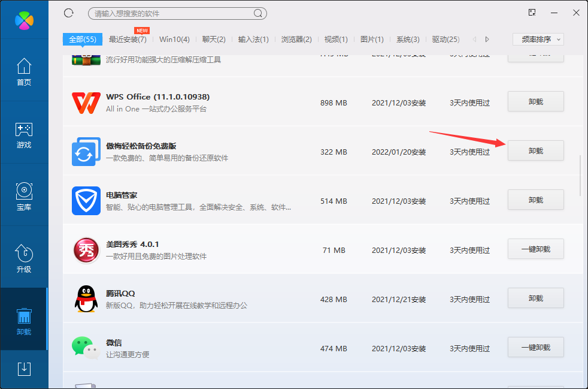The height and width of the screenshot is (389, 588).
Task: Focus the software search input field
Action: point(172,14)
